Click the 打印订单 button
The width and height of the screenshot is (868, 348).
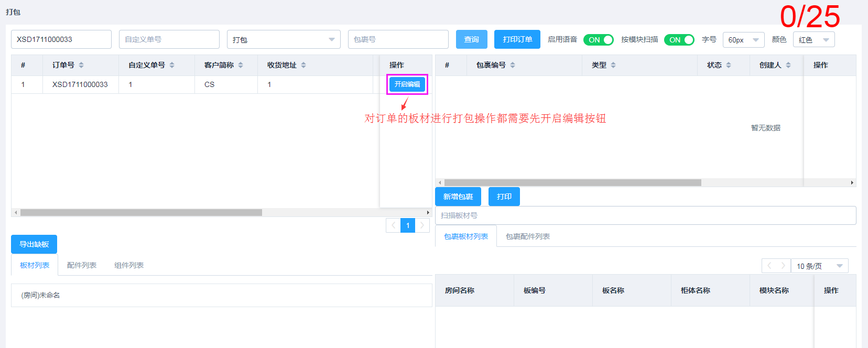[x=517, y=40]
